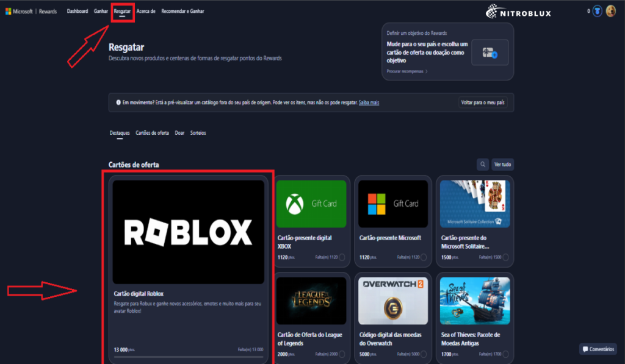Click the set goal card icon

pos(490,52)
